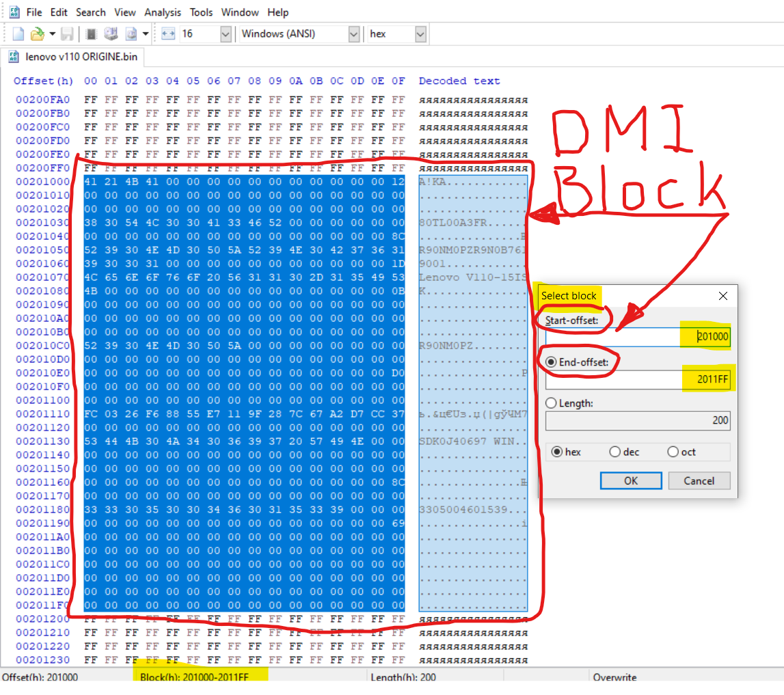The height and width of the screenshot is (695, 784).
Task: Click hex byte 41 at offset 00201000
Action: tap(90, 182)
